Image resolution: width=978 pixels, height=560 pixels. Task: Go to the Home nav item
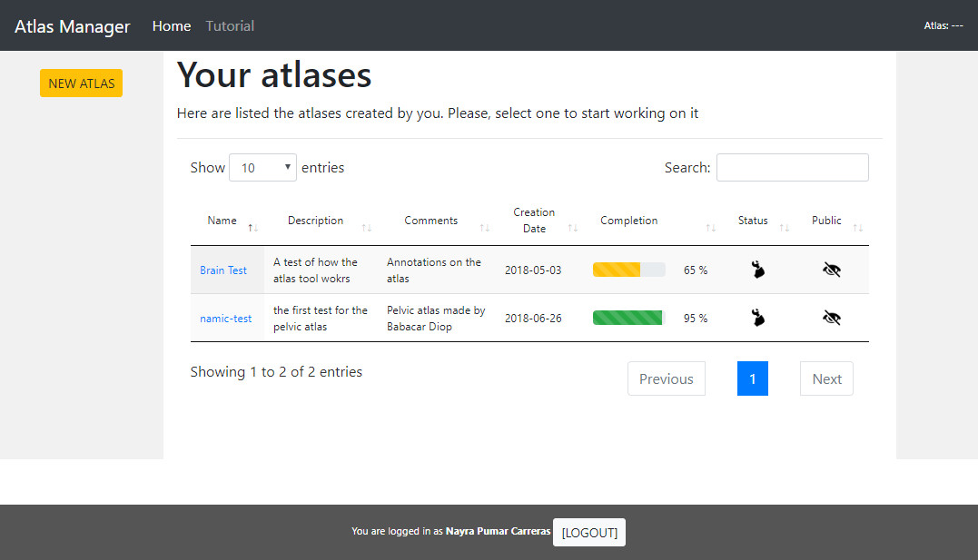tap(172, 26)
